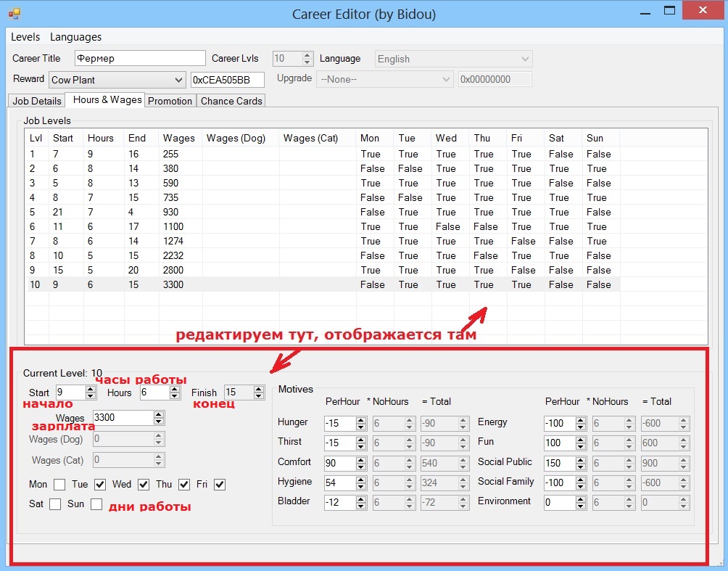This screenshot has height=571, width=728.
Task: Open the Languages menu
Action: tap(75, 37)
